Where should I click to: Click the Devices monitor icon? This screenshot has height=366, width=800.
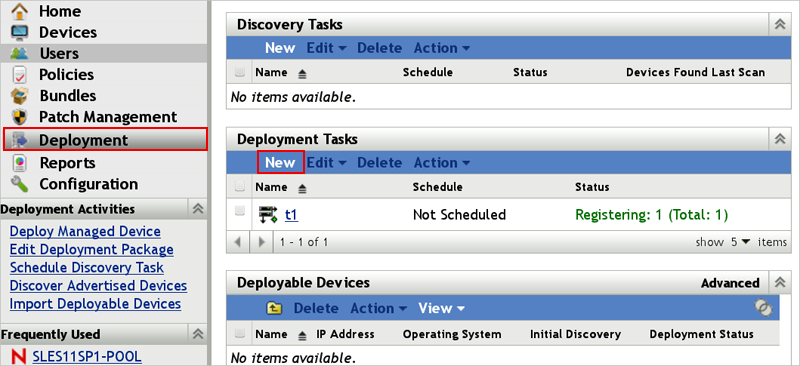[19, 32]
